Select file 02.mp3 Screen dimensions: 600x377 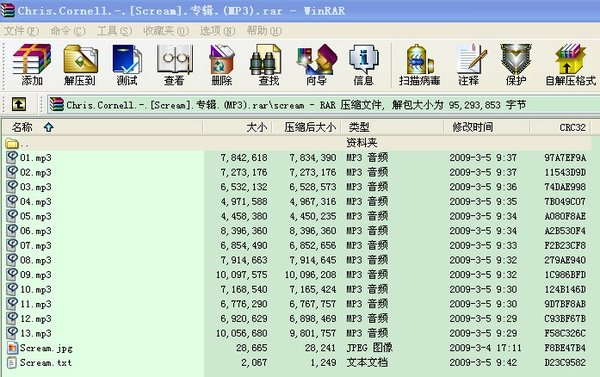[36, 172]
